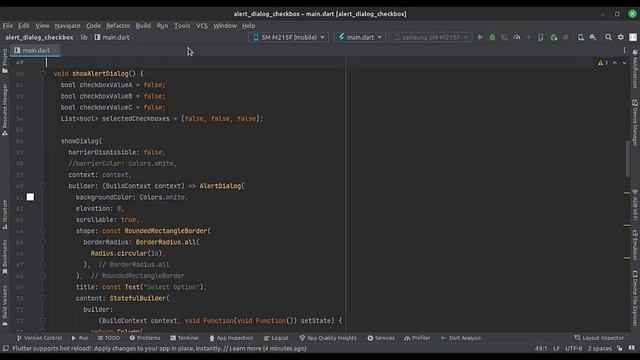Click the LF line separator indicator
Viewport: 640px width, 360px height.
point(556,349)
